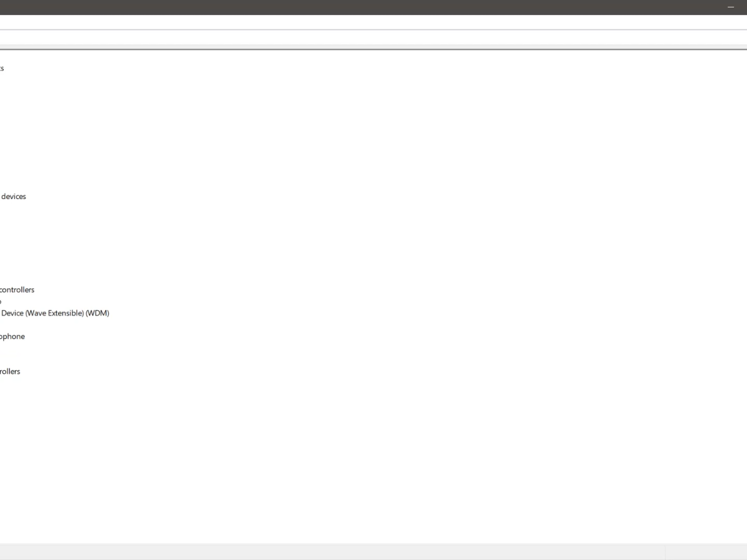Click empty space right of the "ophone" entry
The height and width of the screenshot is (560, 747).
pyautogui.click(x=249, y=337)
